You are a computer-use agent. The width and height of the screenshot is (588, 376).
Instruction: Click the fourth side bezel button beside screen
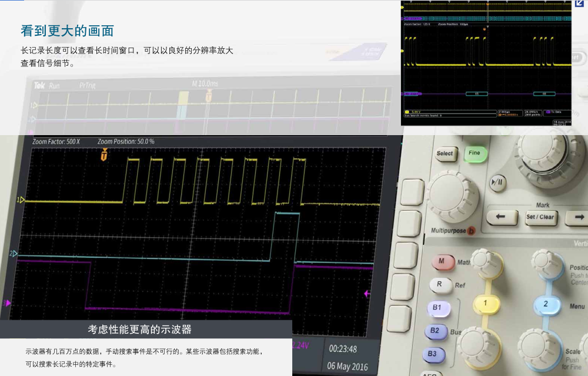click(402, 287)
